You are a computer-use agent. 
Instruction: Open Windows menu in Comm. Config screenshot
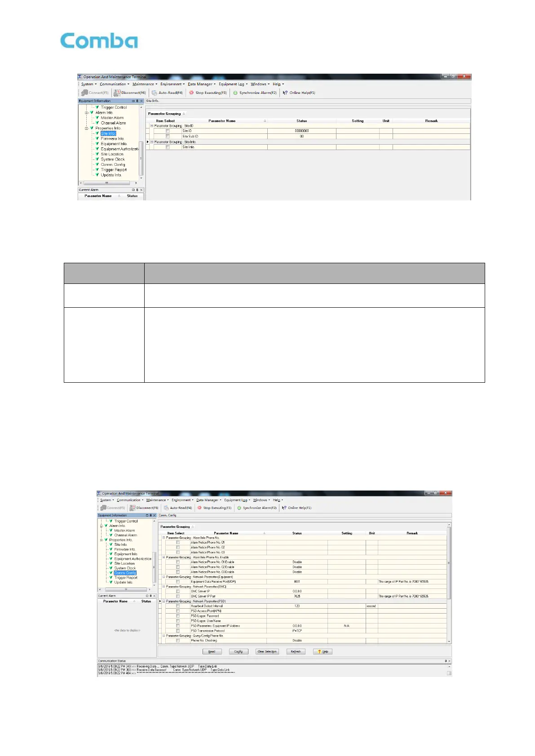tap(261, 500)
